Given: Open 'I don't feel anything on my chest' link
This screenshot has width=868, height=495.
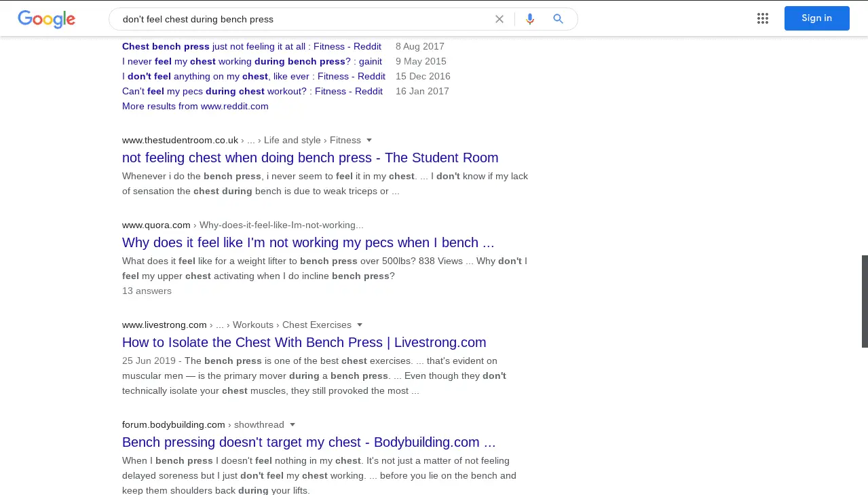Looking at the screenshot, I should tap(253, 76).
